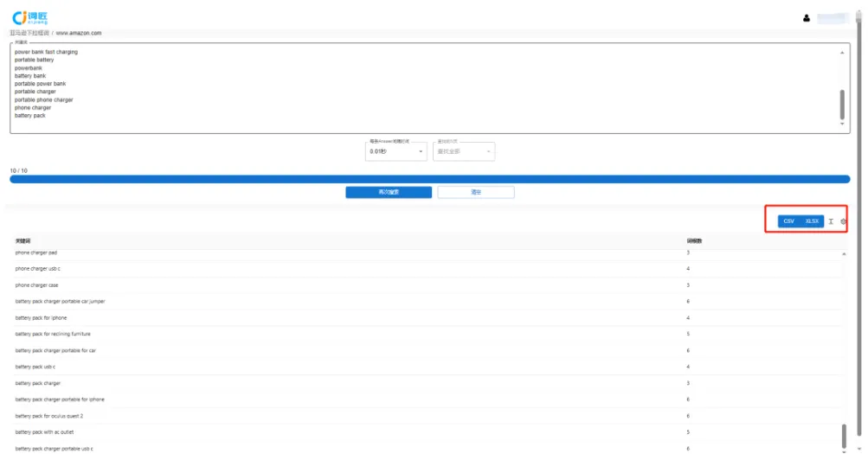Open the 0.01 second interval dropdown
This screenshot has width=868, height=454.
pos(395,151)
